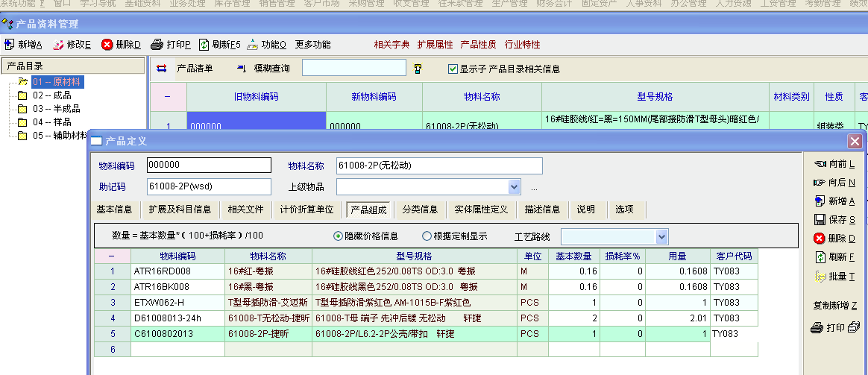
Task: Select the 隐藏价格信息 radio button
Action: (338, 236)
